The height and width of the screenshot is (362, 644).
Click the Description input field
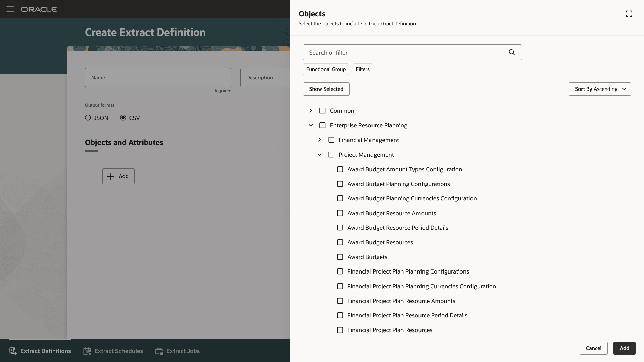[x=265, y=78]
